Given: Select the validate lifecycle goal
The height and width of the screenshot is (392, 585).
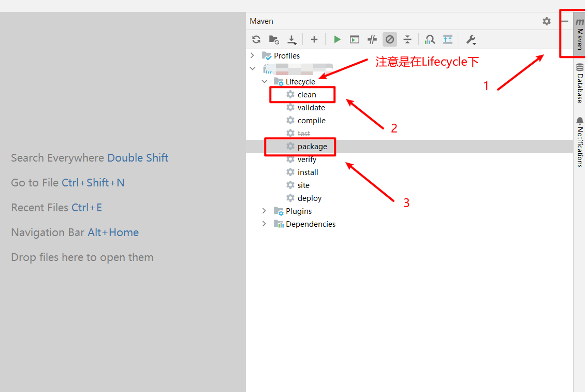Looking at the screenshot, I should (311, 108).
